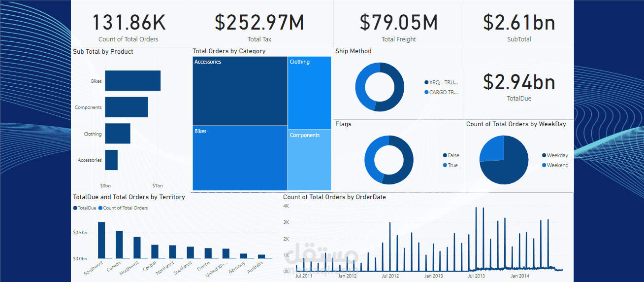
Task: Click the $252.97M Total Tax value
Action: (x=259, y=23)
